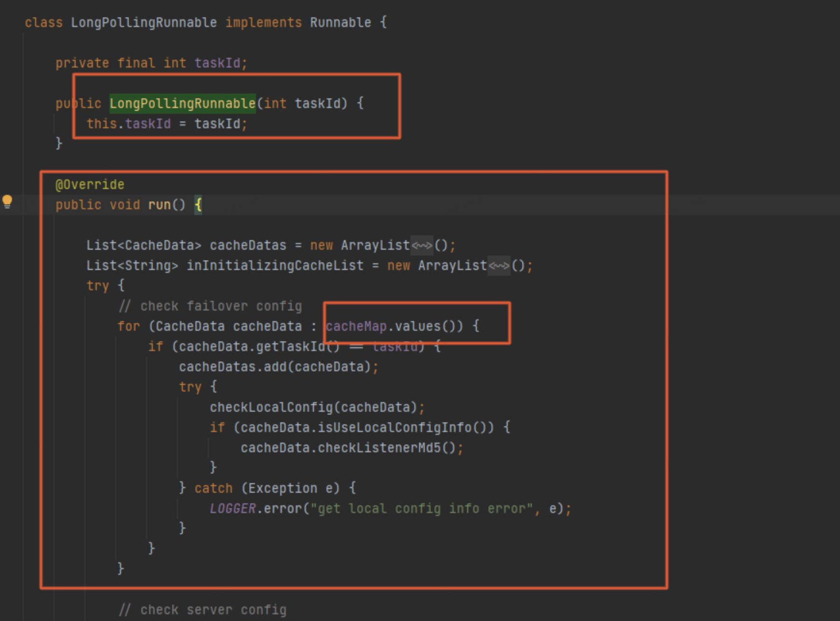This screenshot has height=621, width=840.
Task: Click the highlighted opening brace after run()
Action: pos(198,205)
